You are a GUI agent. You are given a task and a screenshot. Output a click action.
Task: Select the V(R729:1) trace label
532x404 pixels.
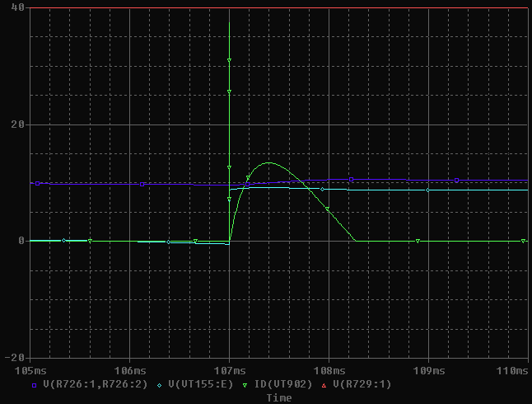pyautogui.click(x=362, y=384)
